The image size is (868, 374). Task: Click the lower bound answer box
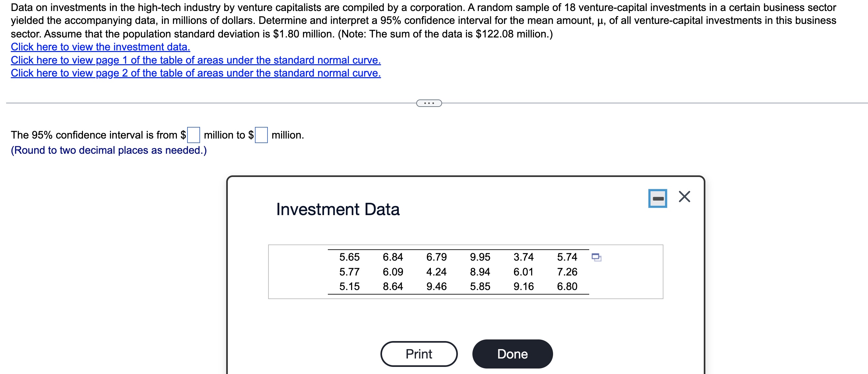[193, 135]
